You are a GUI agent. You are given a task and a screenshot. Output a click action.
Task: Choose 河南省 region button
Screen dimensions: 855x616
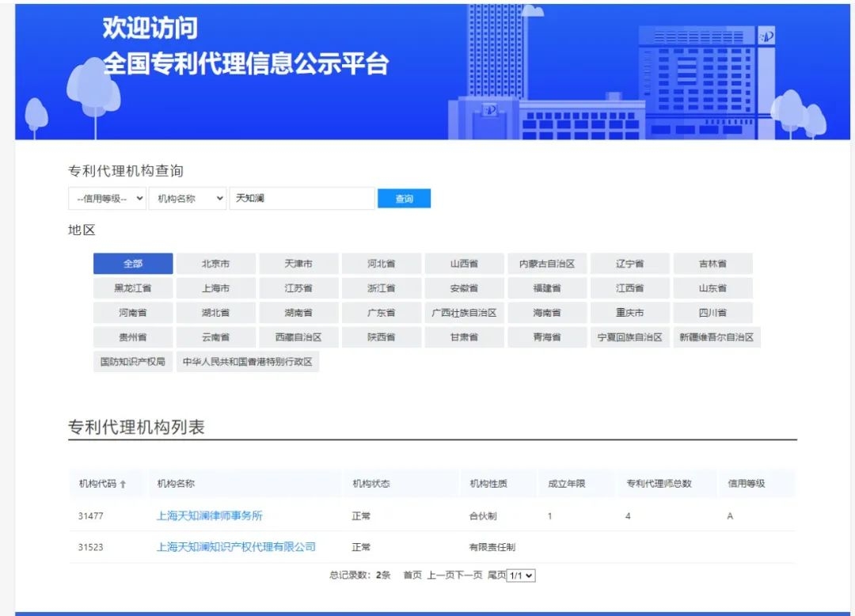[133, 313]
